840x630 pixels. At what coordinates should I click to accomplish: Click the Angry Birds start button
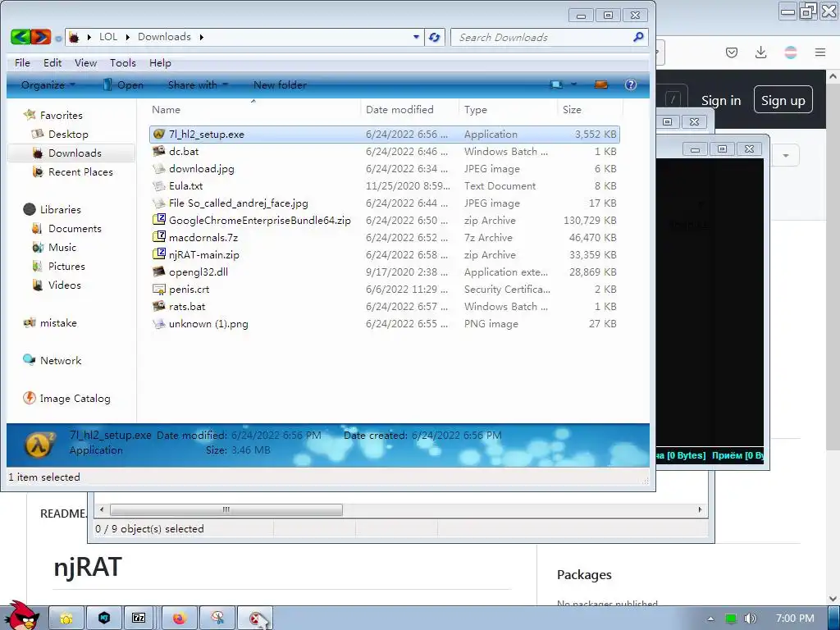21,615
